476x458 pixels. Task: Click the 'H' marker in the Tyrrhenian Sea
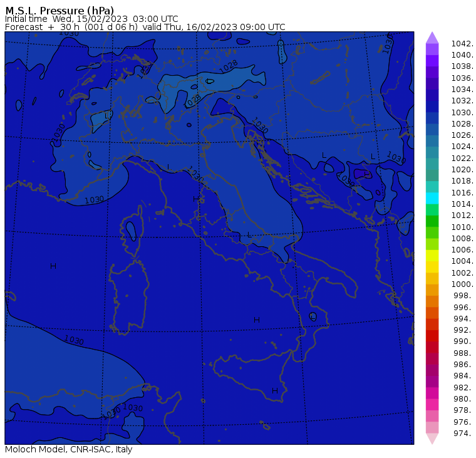tap(257, 320)
